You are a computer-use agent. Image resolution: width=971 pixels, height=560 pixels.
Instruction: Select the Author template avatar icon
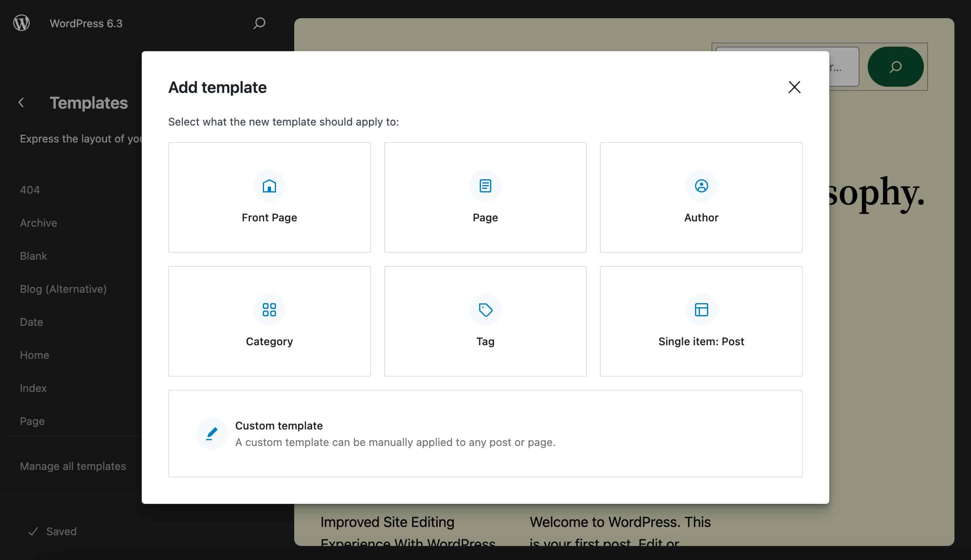pyautogui.click(x=701, y=186)
